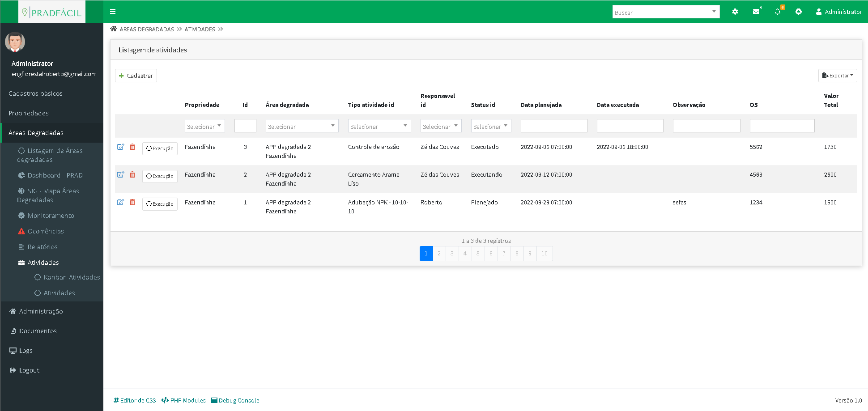This screenshot has width=868, height=411.
Task: Edit the Controle de erosão activity row
Action: point(120,147)
